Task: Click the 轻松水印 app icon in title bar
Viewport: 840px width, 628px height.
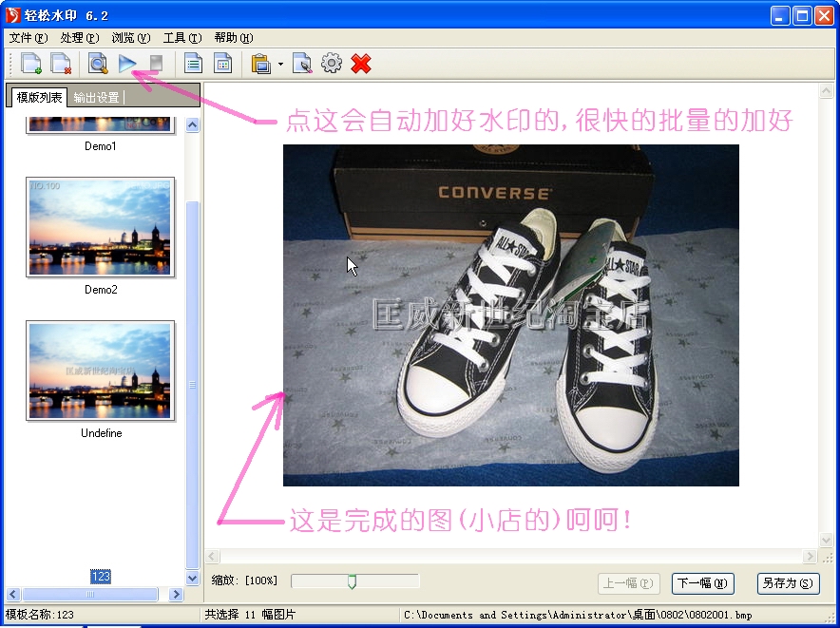Action: click(x=11, y=15)
